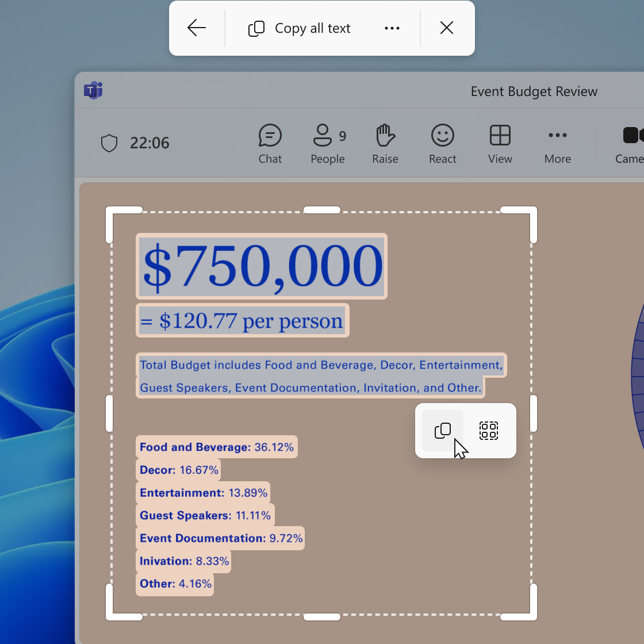Click the shield security icon in Teams
The image size is (644, 644).
click(x=109, y=143)
